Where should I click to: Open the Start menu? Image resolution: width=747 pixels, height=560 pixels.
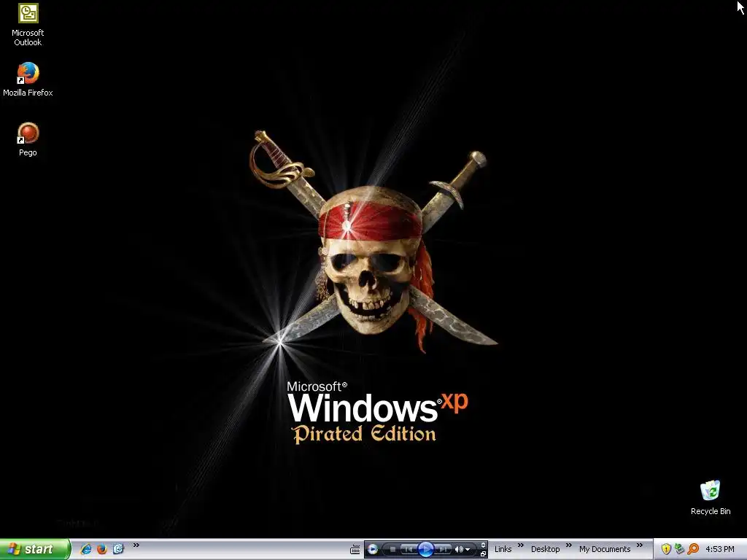(35, 549)
